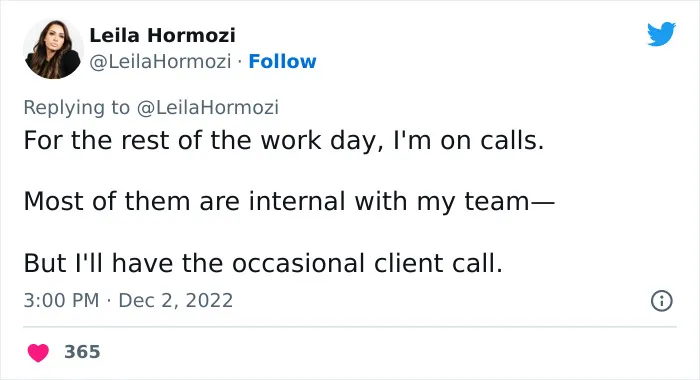Open the 3:00 PM timestamp
700x380 pixels.
click(61, 301)
